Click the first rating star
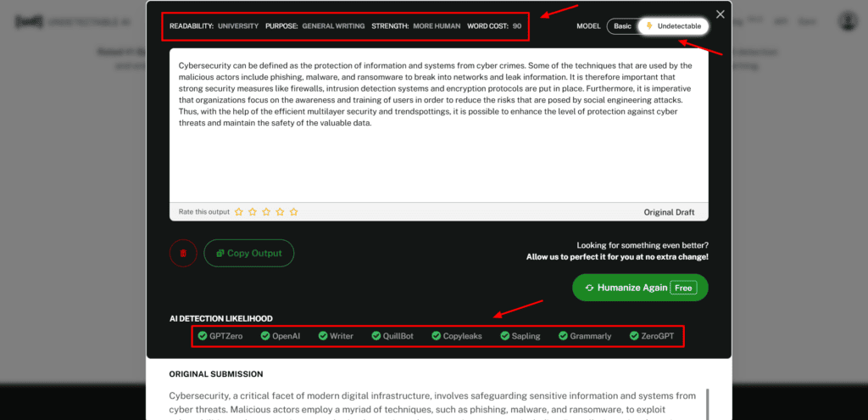This screenshot has width=868, height=420. [x=239, y=212]
